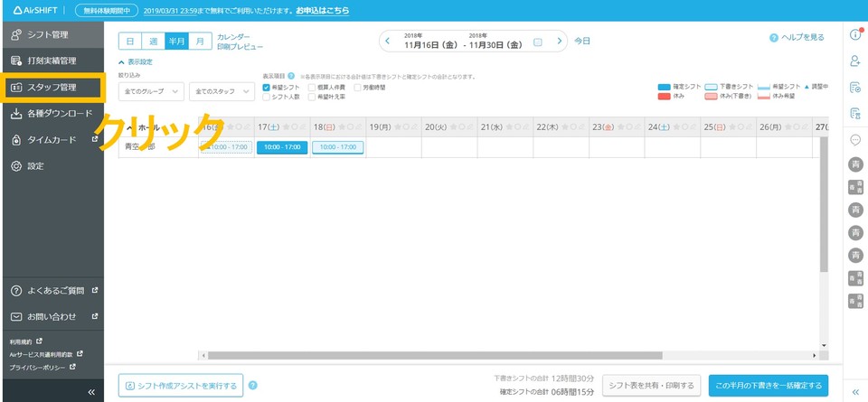Open 打刻実績管理 in the sidebar
Screen dimensions: 868x402
pos(52,61)
